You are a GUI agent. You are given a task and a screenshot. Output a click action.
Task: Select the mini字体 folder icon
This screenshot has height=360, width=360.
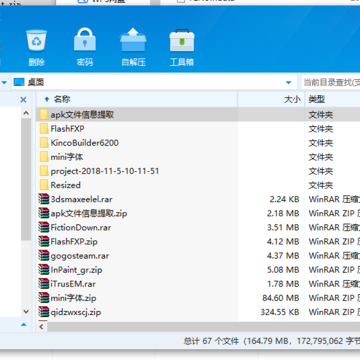44,157
